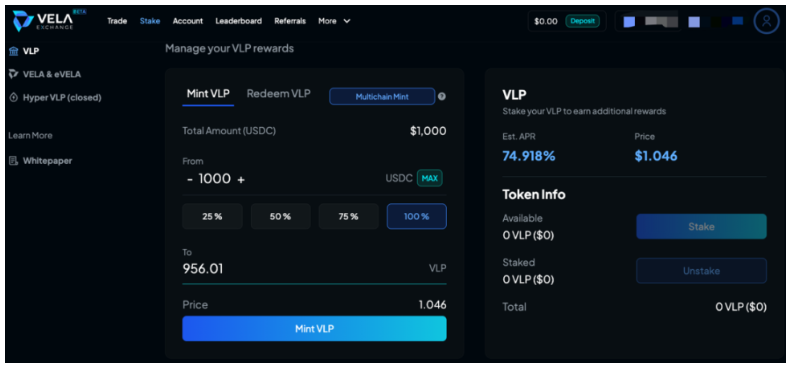
Task: Open the user profile avatar icon
Action: pyautogui.click(x=766, y=21)
